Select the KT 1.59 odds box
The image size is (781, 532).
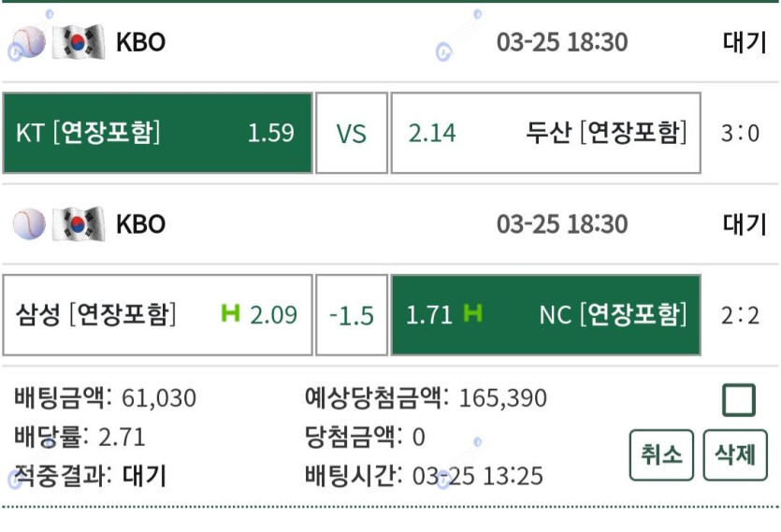tap(157, 133)
